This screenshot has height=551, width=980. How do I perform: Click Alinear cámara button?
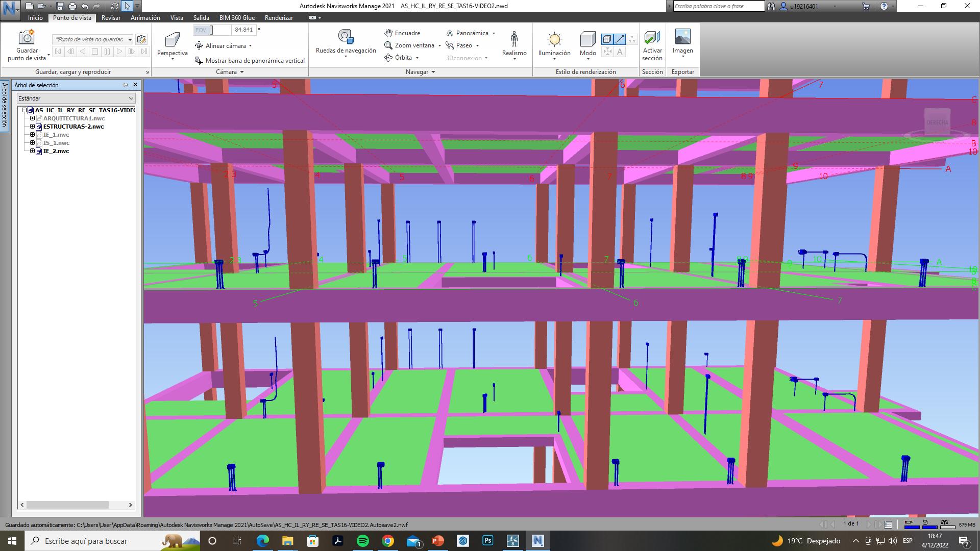(x=224, y=46)
